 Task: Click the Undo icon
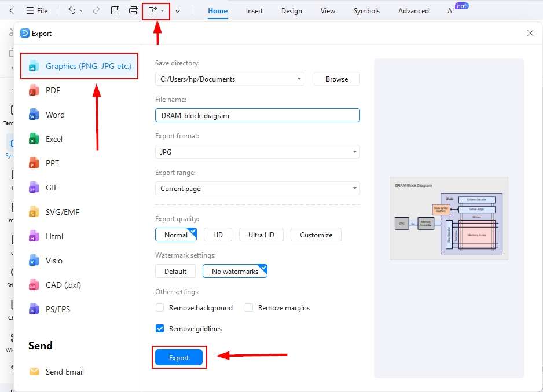69,10
